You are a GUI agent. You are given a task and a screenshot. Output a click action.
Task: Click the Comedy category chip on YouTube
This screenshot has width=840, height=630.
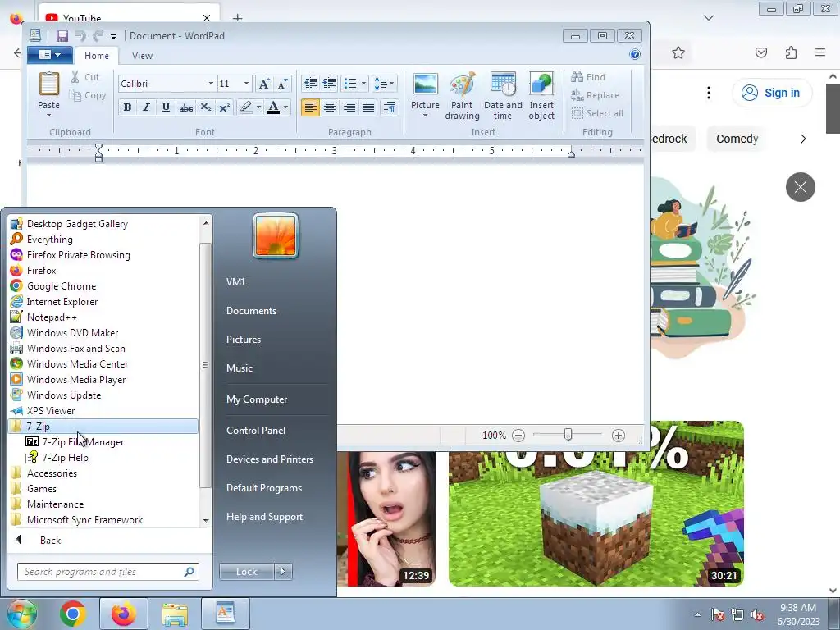tap(737, 139)
